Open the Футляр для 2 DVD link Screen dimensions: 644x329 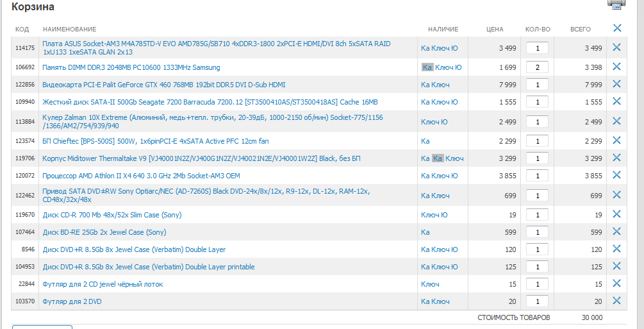click(72, 301)
